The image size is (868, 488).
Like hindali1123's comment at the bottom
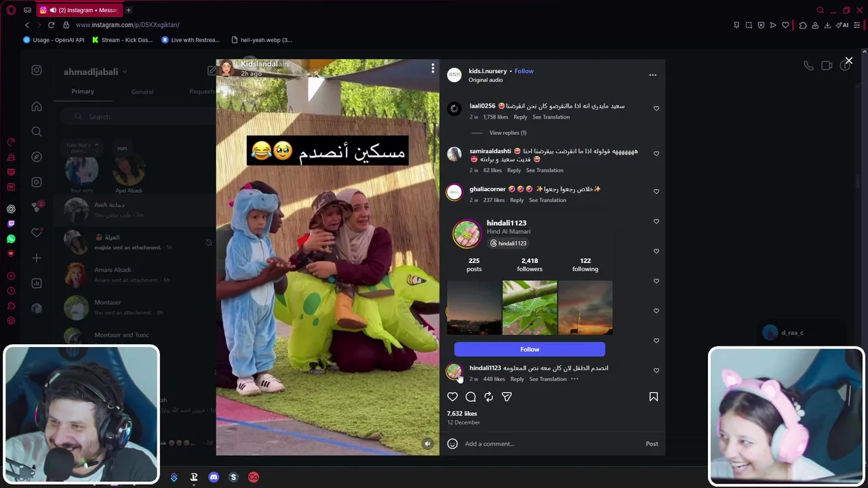pyautogui.click(x=656, y=371)
